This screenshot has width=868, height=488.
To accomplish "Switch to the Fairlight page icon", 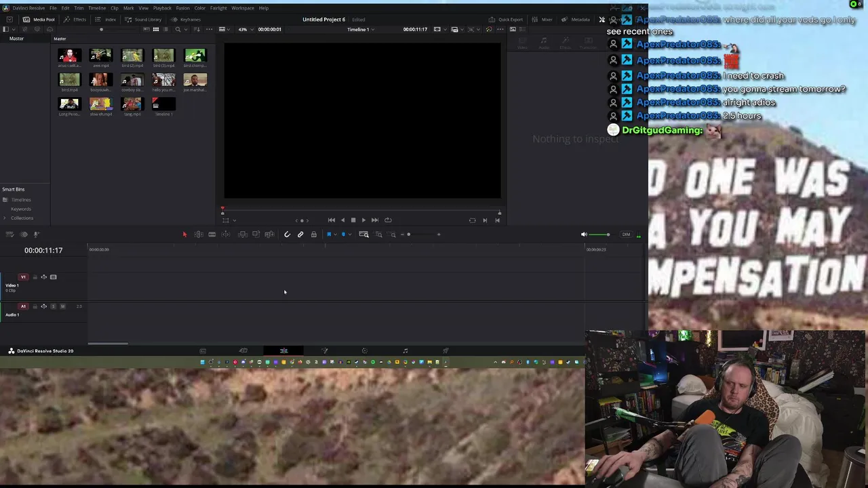I will (x=405, y=351).
